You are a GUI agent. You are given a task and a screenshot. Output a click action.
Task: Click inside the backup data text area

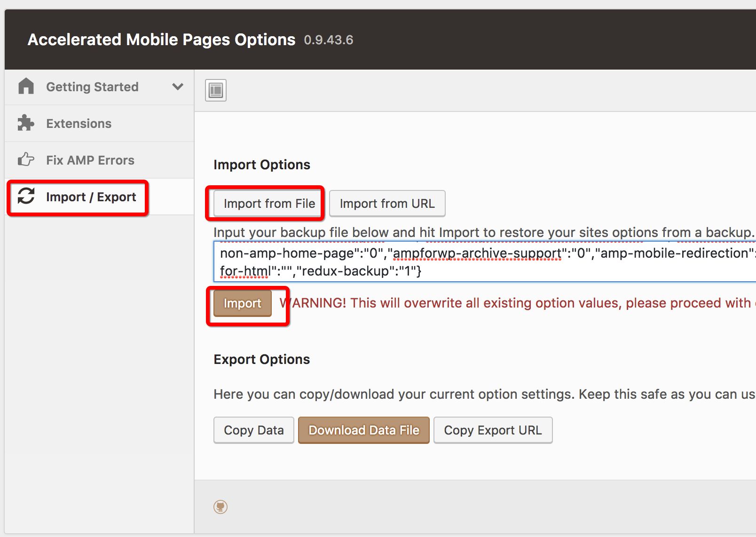pos(485,261)
